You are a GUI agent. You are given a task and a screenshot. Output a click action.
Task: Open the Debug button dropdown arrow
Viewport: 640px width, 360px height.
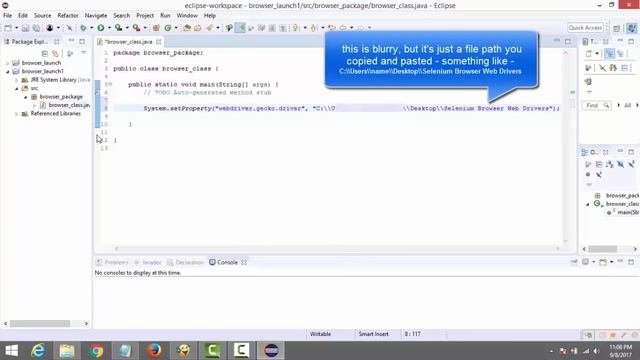[x=91, y=28]
